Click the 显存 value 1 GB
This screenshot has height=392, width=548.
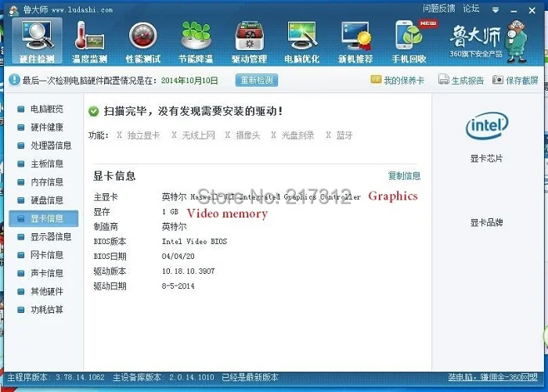coord(170,212)
